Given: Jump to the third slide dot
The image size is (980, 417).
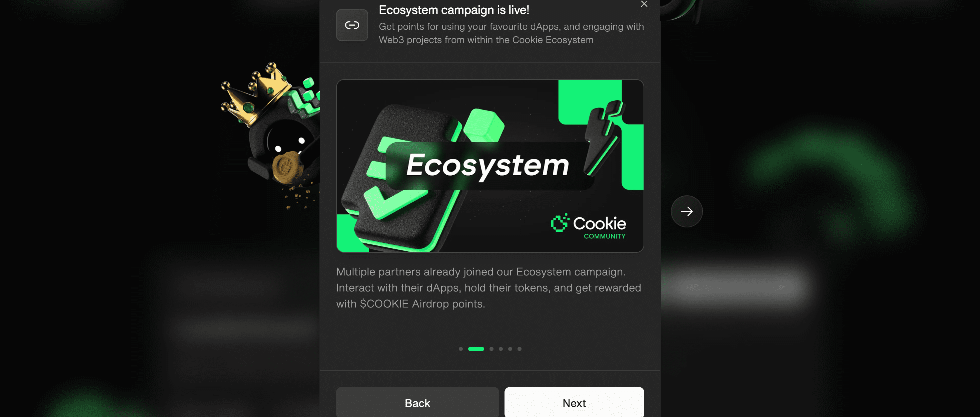Looking at the screenshot, I should pos(492,349).
